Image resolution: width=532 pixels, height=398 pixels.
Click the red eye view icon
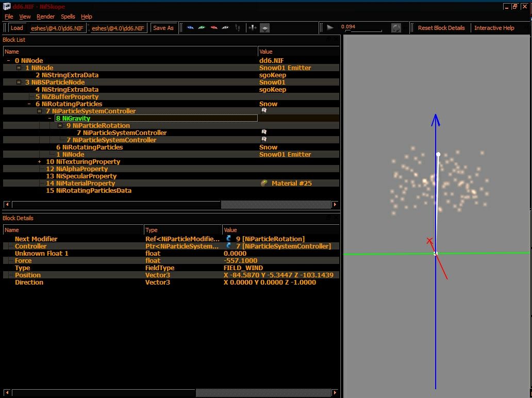(214, 28)
